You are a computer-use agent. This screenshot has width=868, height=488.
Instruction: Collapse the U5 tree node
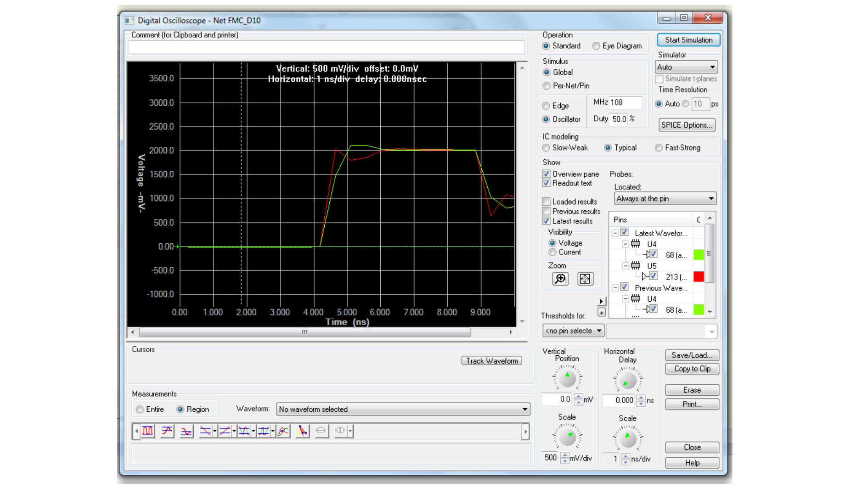coord(626,266)
